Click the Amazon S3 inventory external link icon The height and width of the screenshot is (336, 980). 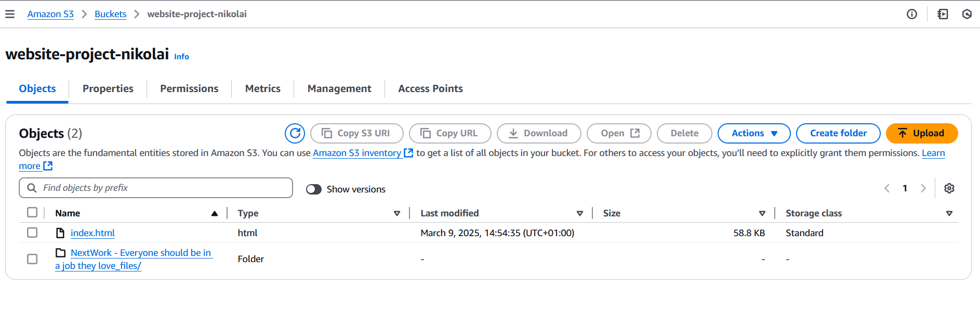tap(408, 153)
